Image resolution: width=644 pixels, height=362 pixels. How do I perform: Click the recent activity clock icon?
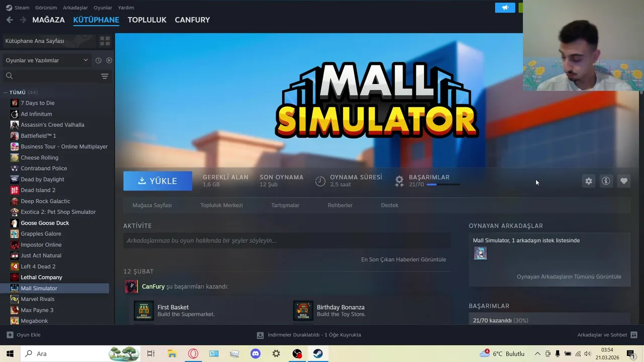[99, 60]
